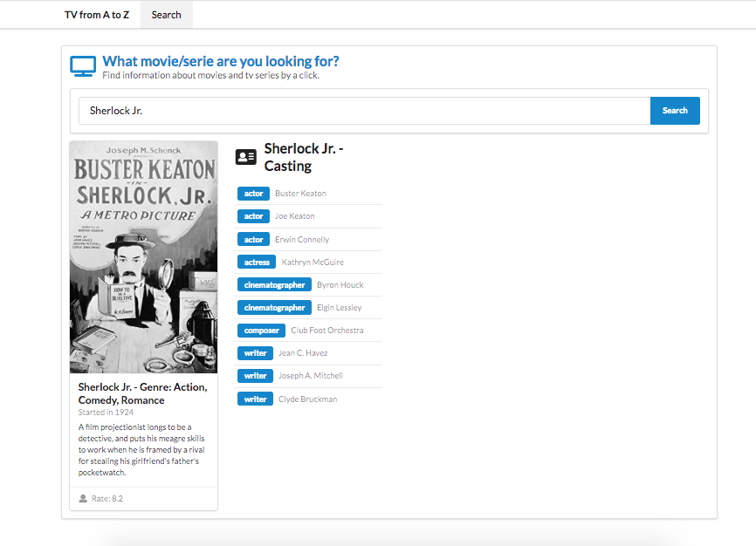Viewport: 756px width, 546px height.
Task: Click the actress tag for Kathryn McGuire
Action: point(257,263)
